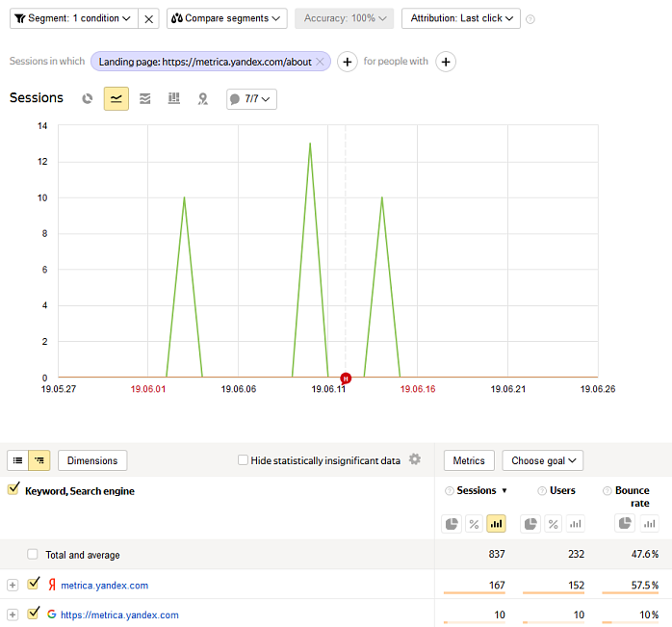Viewport: 672px width, 627px height.
Task: Add a session condition with plus button
Action: tap(347, 62)
